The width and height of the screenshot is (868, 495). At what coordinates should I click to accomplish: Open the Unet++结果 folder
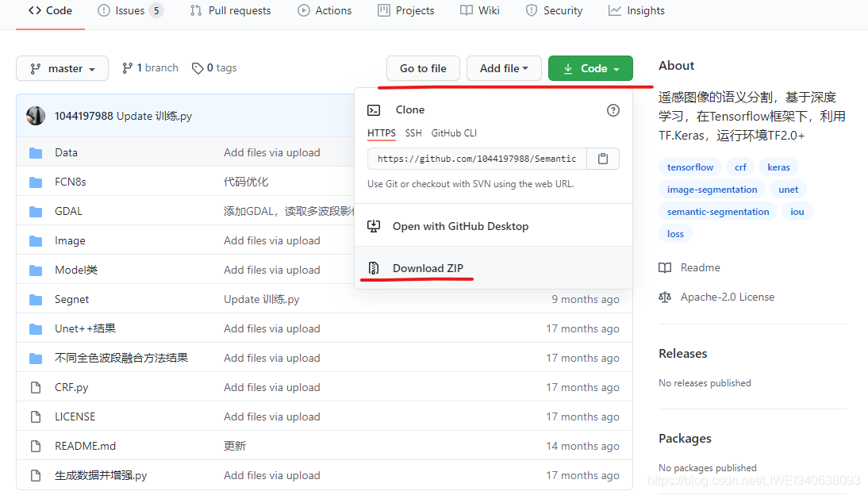click(85, 328)
